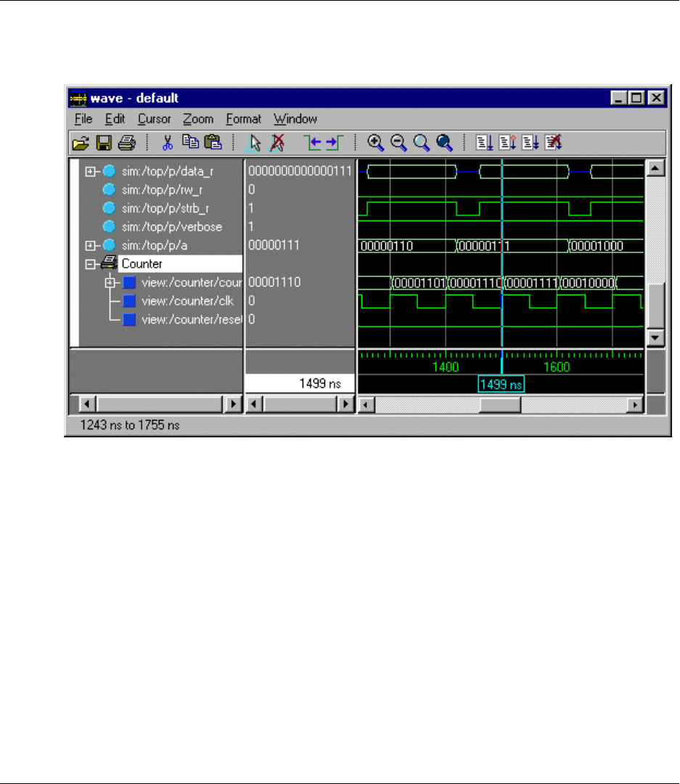Click the blue circle icon beside sim:/top/p/verbose
Image resolution: width=680 pixels, height=784 pixels.
109,226
